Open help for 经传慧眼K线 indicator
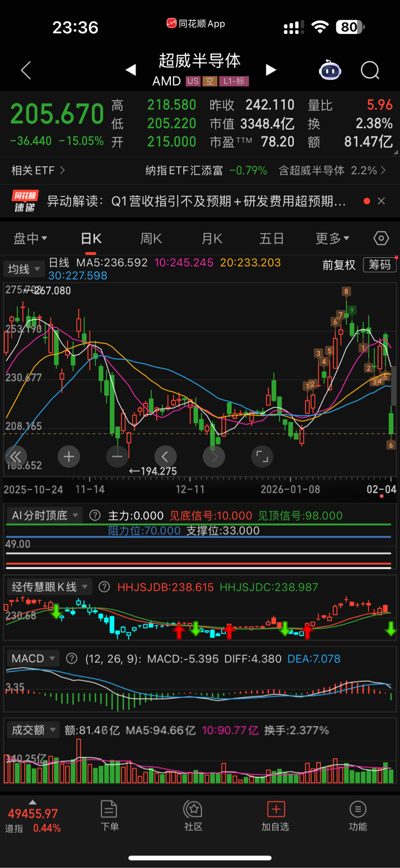400x868 pixels. tap(104, 587)
